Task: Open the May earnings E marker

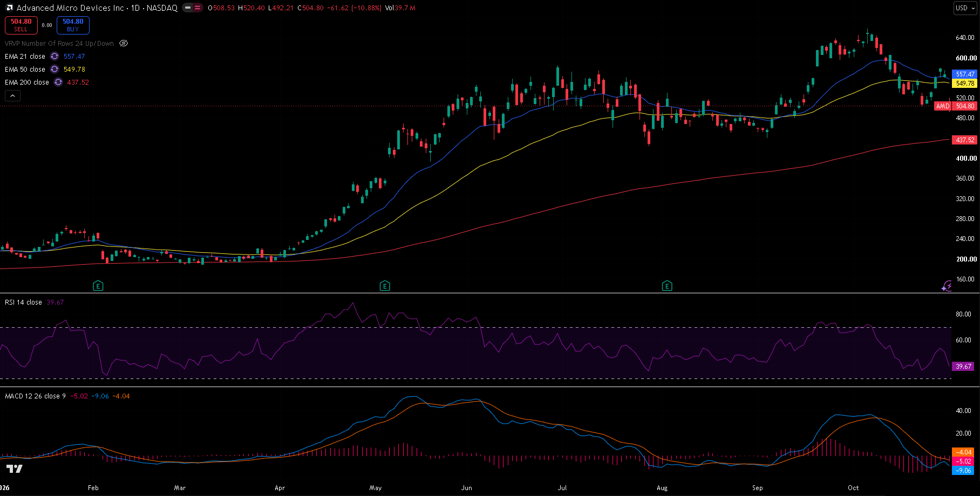Action: pyautogui.click(x=385, y=286)
